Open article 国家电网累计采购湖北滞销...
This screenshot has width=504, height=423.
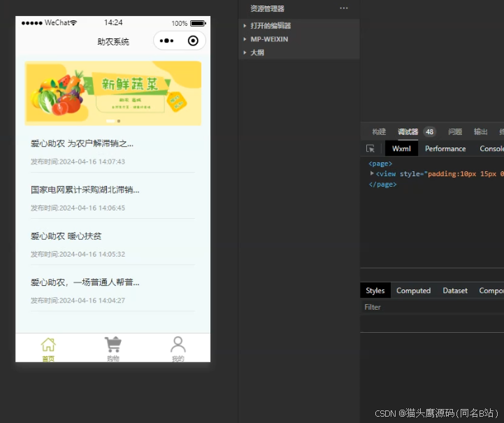tap(85, 189)
